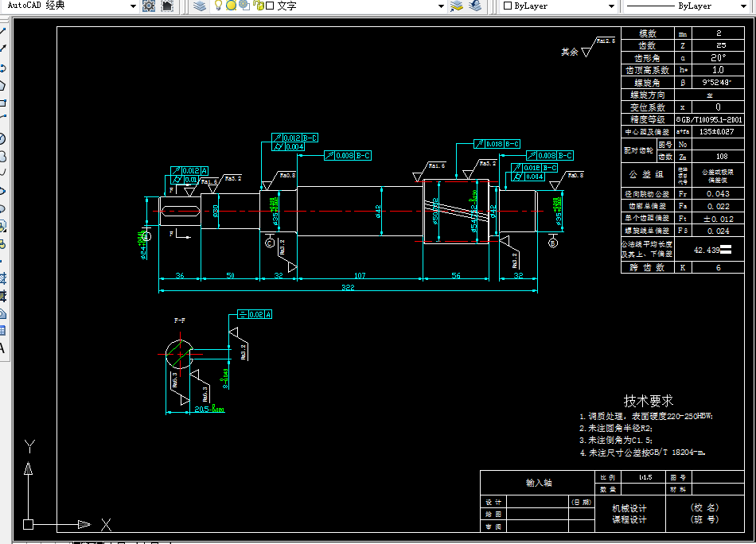The height and width of the screenshot is (544, 756).
Task: Select note 3. 未注倒角为C1.5 line
Action: [616, 441]
